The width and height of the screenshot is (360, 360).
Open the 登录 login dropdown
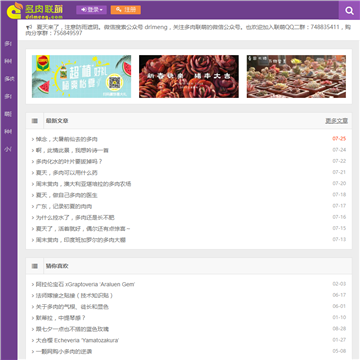click(x=91, y=10)
